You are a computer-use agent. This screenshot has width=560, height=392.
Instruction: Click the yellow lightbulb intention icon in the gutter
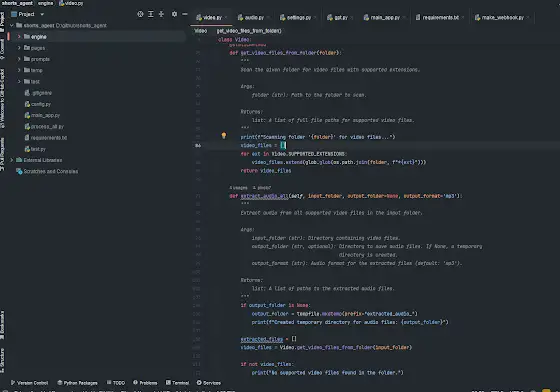pos(224,135)
